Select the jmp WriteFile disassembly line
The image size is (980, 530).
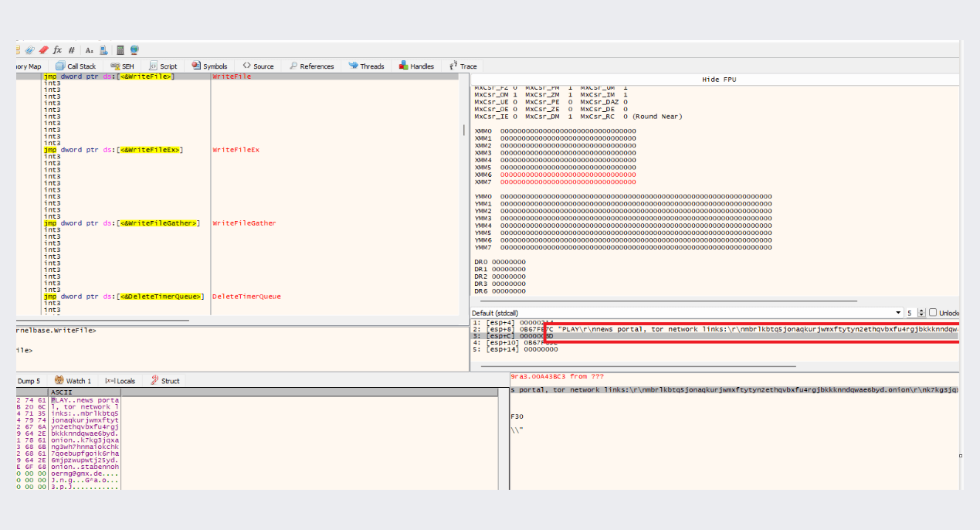coord(110,76)
